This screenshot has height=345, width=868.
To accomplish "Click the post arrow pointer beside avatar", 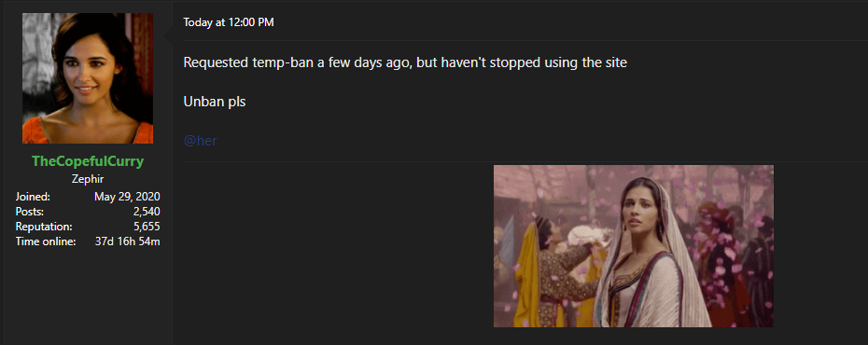I will click(x=169, y=35).
